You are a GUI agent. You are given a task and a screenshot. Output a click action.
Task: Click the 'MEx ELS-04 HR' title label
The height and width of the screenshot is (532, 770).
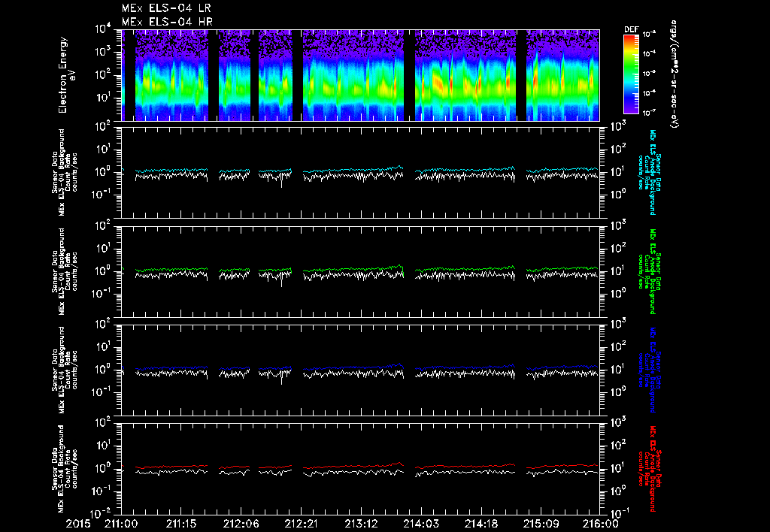pos(166,22)
